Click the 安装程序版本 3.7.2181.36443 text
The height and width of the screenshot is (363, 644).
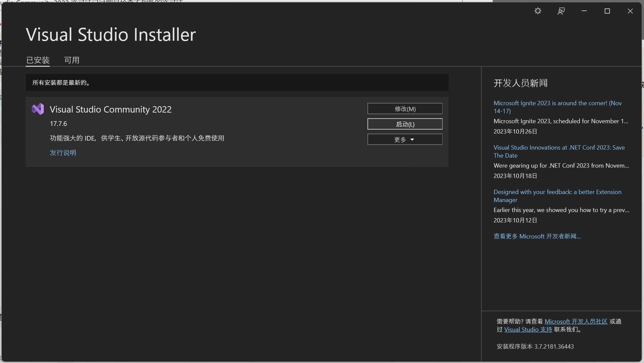535,346
